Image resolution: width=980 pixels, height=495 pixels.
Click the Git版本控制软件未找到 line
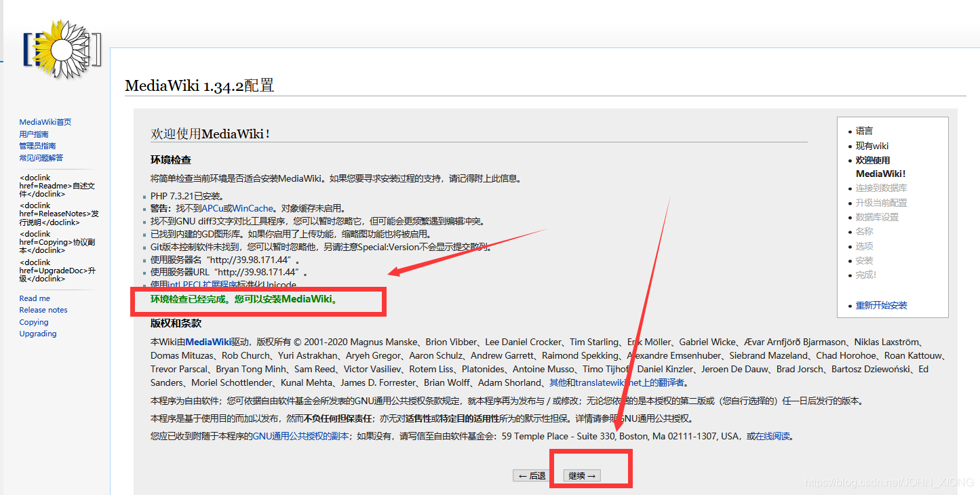(321, 247)
